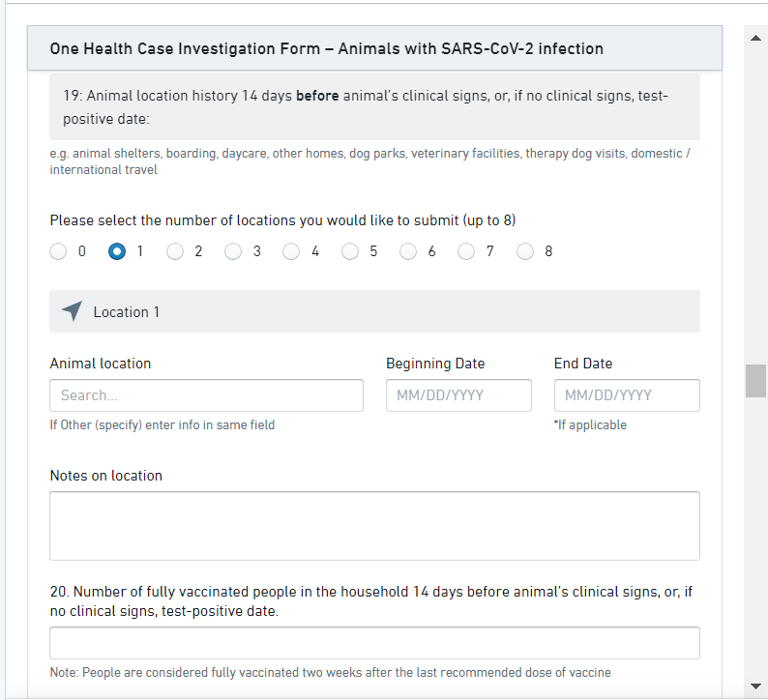Focus the Notes on location textarea

[x=374, y=526]
